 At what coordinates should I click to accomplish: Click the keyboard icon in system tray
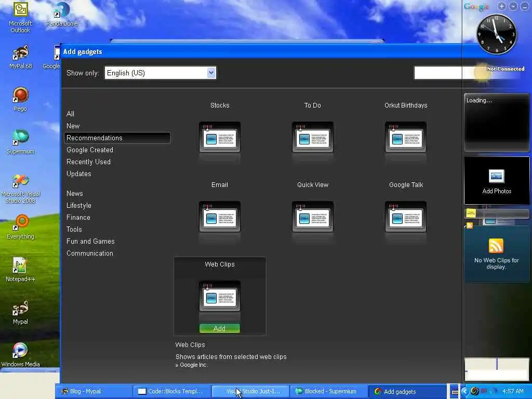(x=455, y=392)
